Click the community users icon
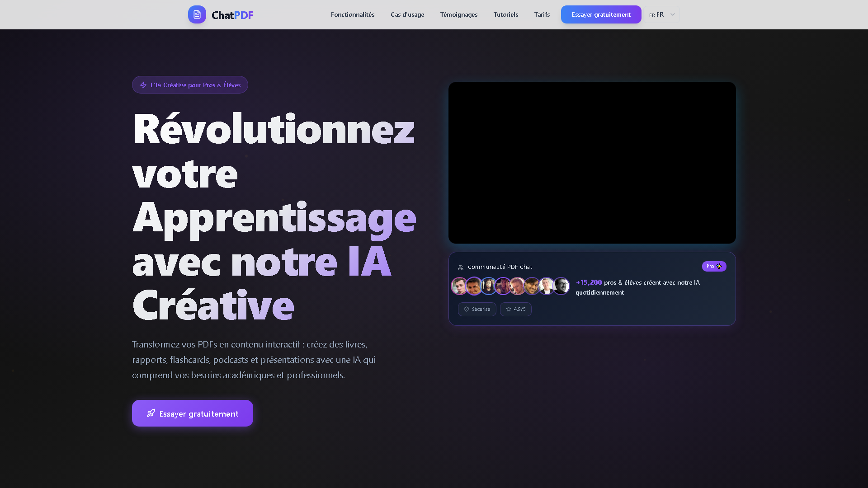The width and height of the screenshot is (868, 488). [461, 267]
